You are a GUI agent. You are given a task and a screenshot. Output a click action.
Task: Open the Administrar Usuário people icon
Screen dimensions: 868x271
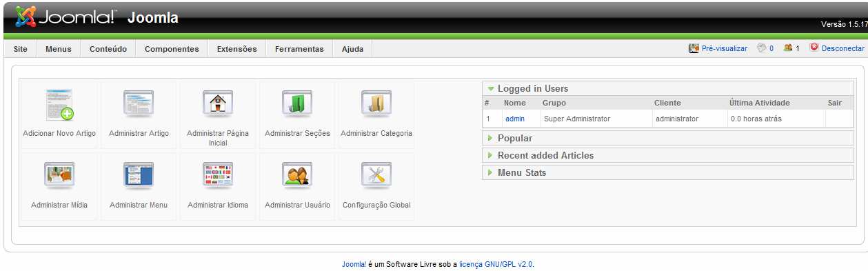click(x=297, y=175)
